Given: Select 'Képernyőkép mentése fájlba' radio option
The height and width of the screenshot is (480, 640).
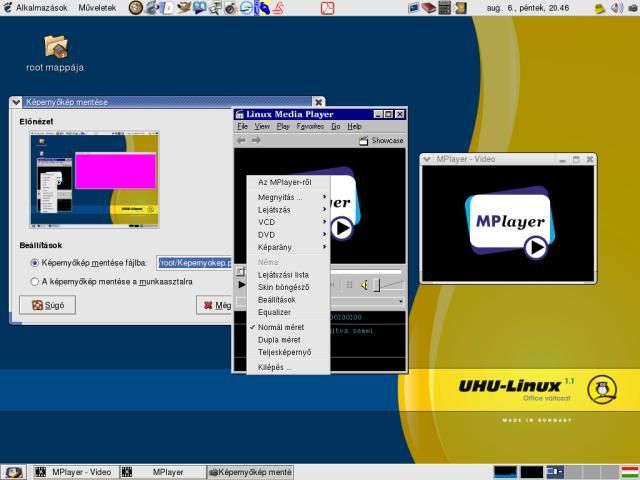Looking at the screenshot, I should (36, 263).
